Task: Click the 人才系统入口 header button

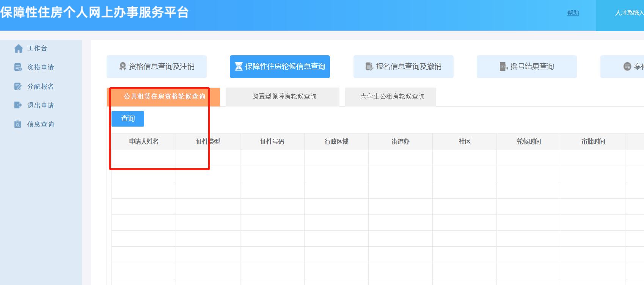Action: click(629, 13)
